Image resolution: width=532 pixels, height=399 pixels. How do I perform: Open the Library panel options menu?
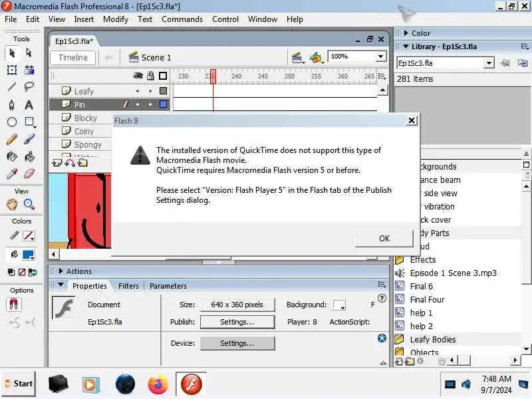[525, 47]
